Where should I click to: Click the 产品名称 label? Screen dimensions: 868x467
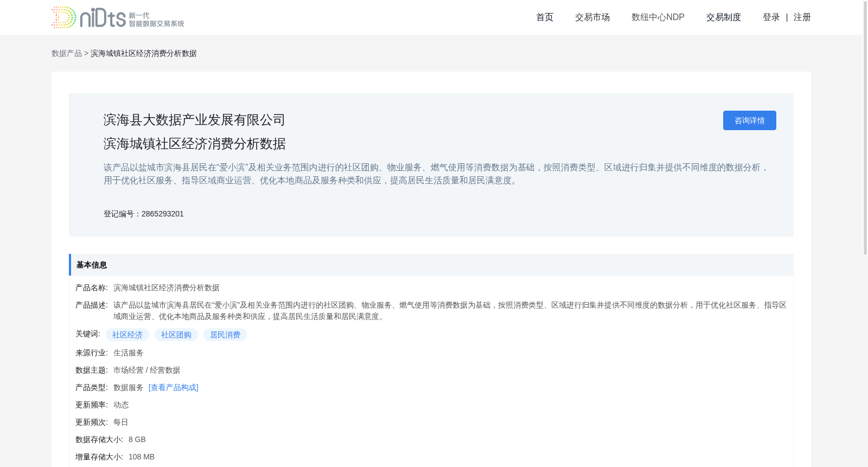click(92, 287)
